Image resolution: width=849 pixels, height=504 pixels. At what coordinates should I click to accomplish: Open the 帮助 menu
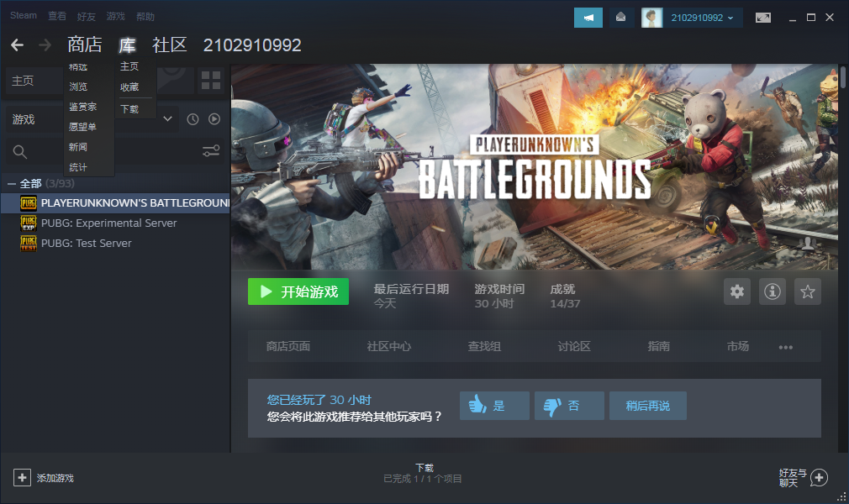pyautogui.click(x=145, y=17)
